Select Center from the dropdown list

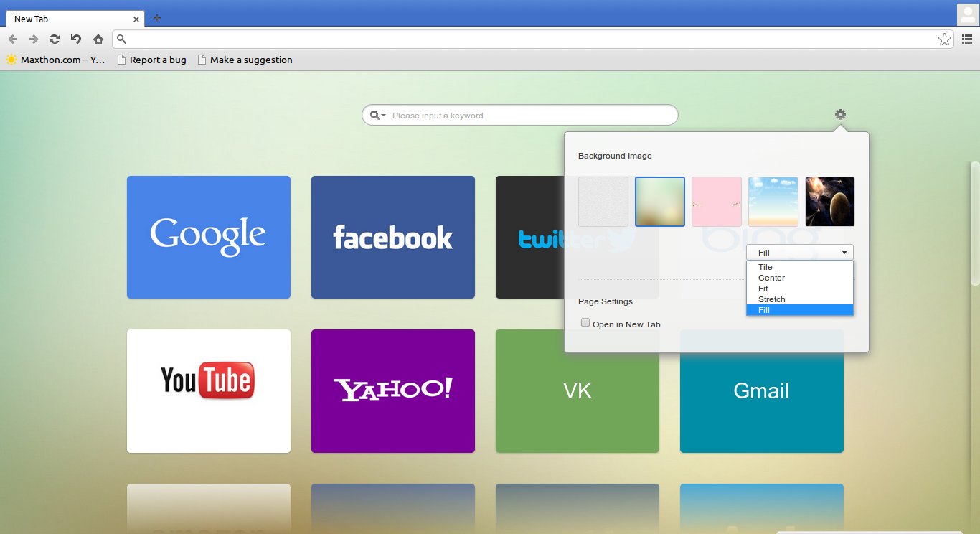tap(800, 278)
